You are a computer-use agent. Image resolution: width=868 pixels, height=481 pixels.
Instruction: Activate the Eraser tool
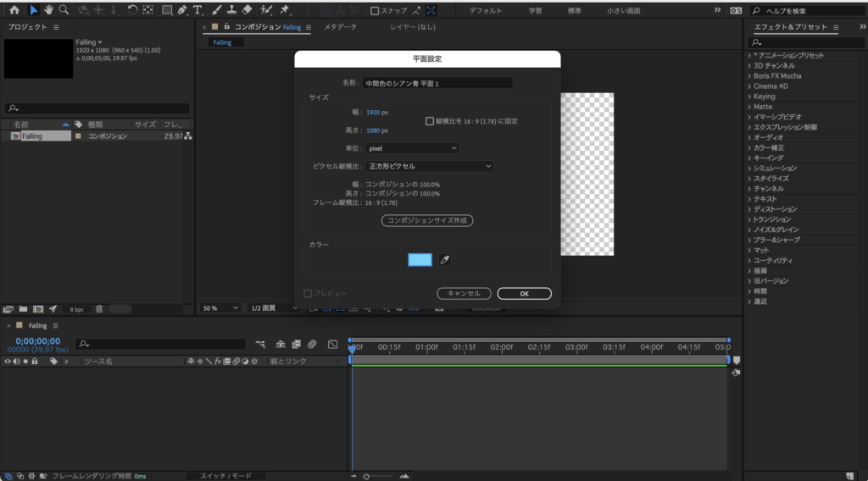point(247,10)
